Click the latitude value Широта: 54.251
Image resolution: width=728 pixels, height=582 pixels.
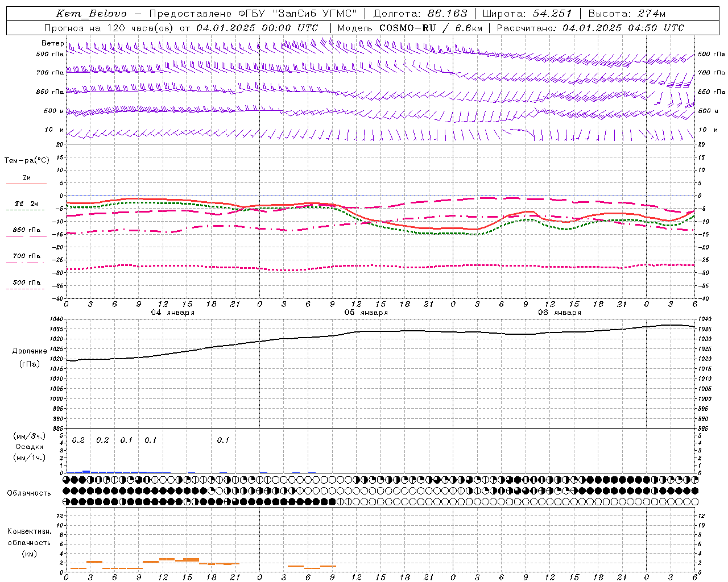pyautogui.click(x=527, y=14)
